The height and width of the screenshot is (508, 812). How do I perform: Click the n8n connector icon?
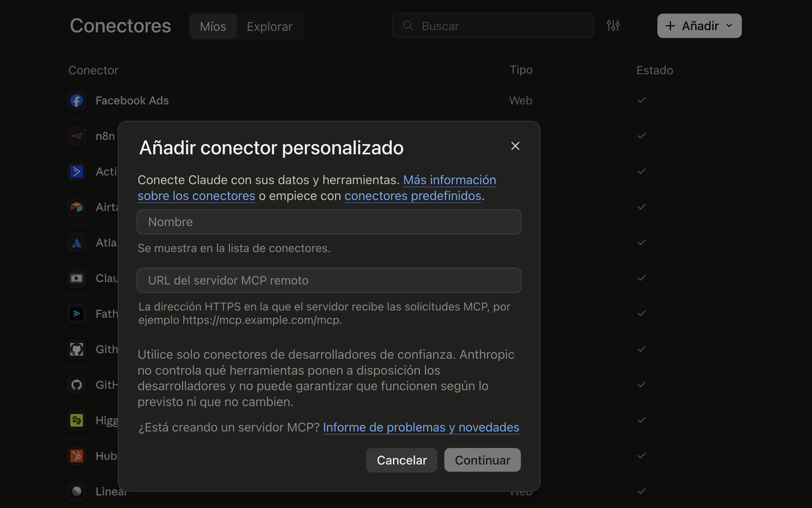point(76,136)
